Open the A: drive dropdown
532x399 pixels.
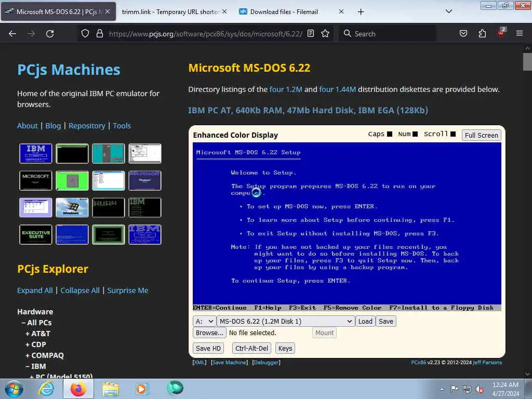(x=205, y=321)
